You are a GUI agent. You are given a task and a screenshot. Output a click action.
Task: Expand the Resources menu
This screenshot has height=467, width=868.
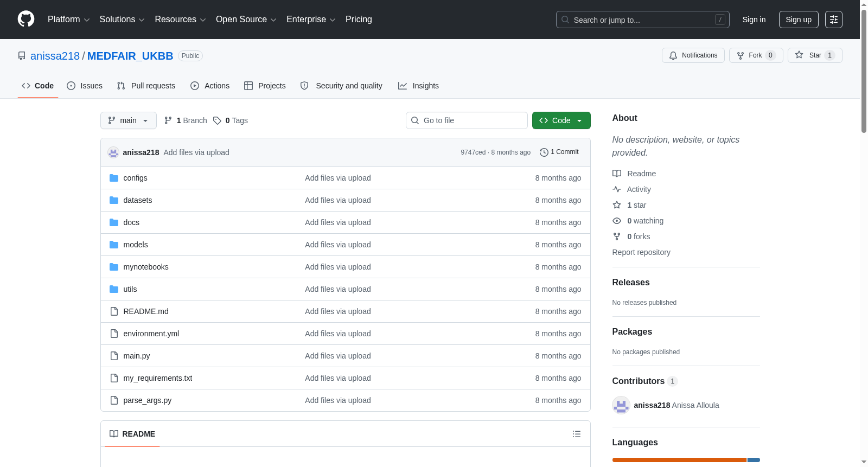[180, 20]
